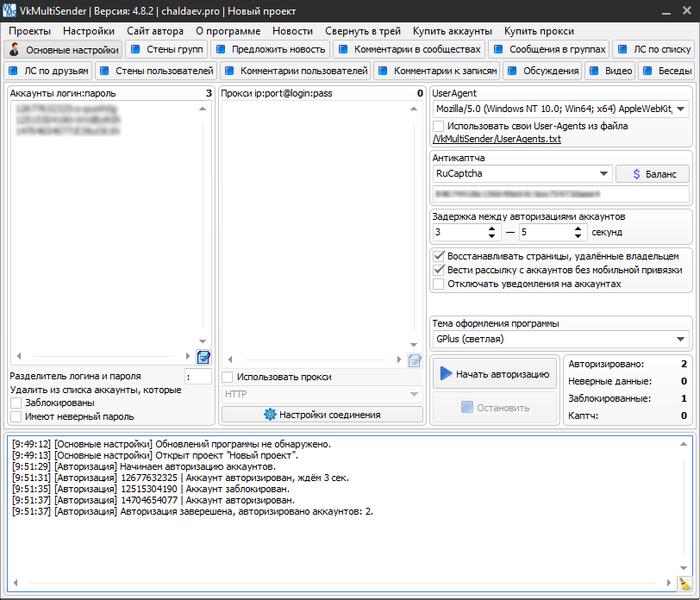Toggle Отключать уведомления на аккаунтах checkbox

[440, 284]
